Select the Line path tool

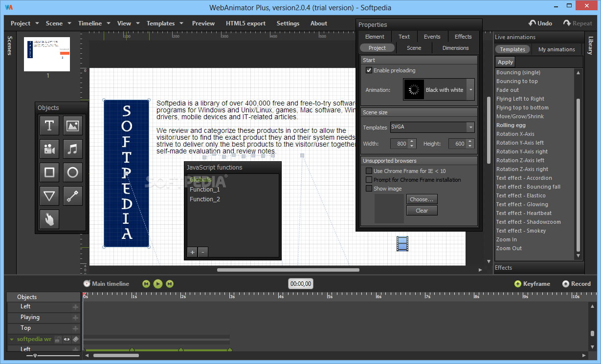(73, 196)
